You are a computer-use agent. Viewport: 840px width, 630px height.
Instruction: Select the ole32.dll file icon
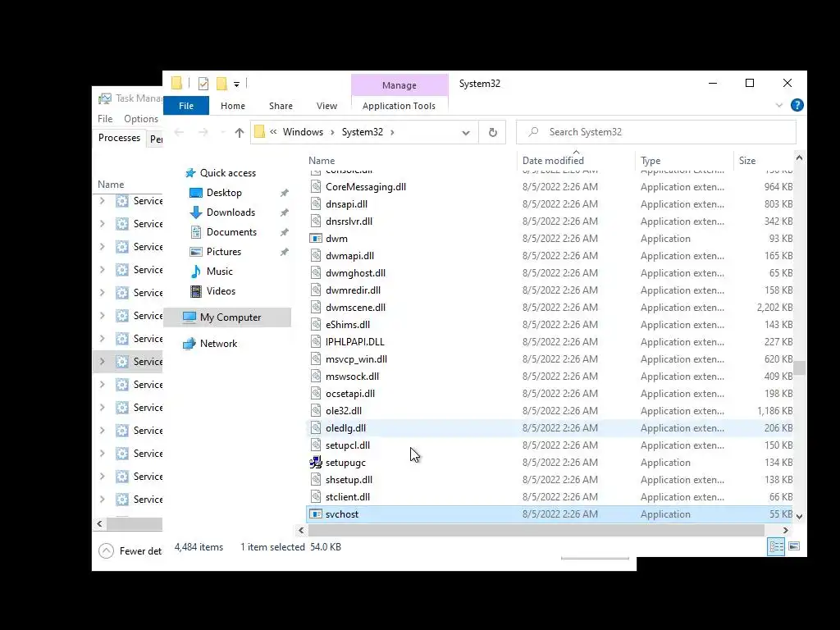(x=316, y=411)
